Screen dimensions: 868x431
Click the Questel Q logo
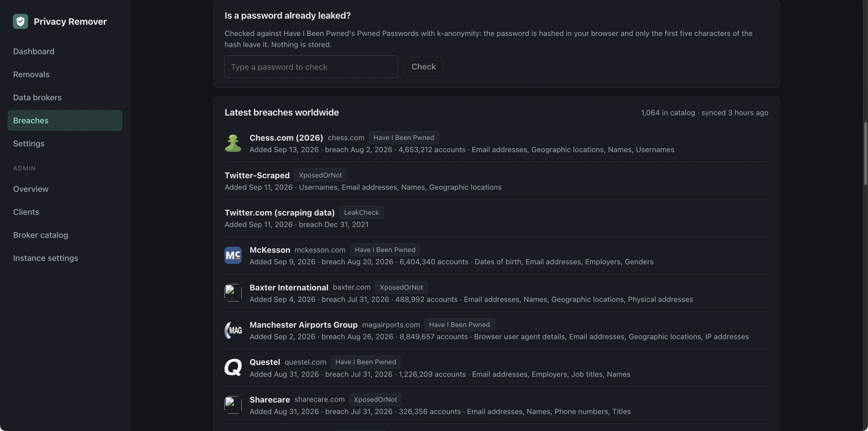pyautogui.click(x=233, y=368)
